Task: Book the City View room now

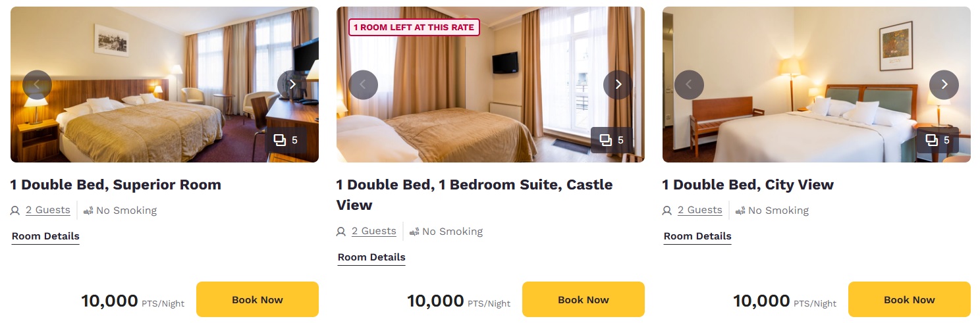Action: coord(910,299)
